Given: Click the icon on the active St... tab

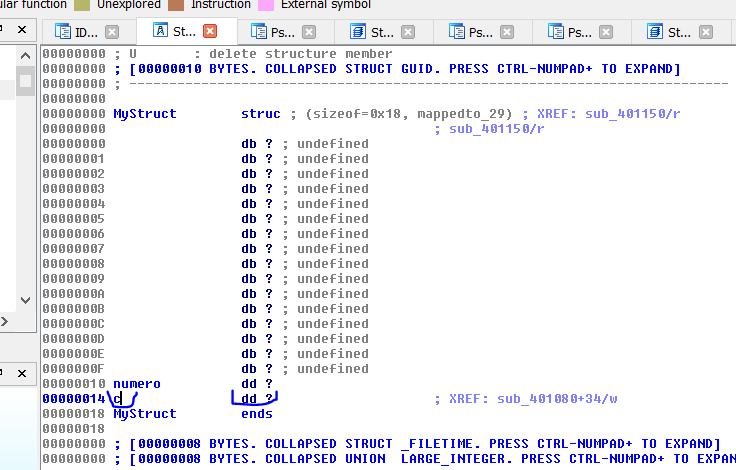Looking at the screenshot, I should (x=160, y=32).
